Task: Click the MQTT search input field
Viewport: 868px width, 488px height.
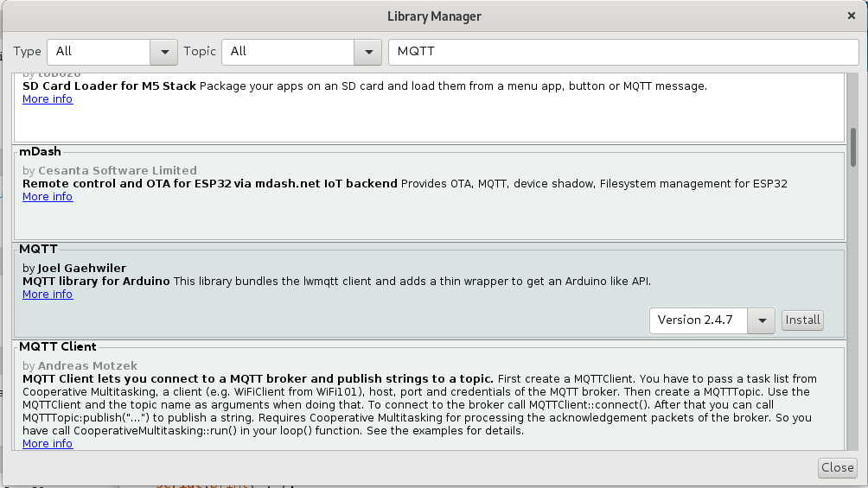Action: 623,52
